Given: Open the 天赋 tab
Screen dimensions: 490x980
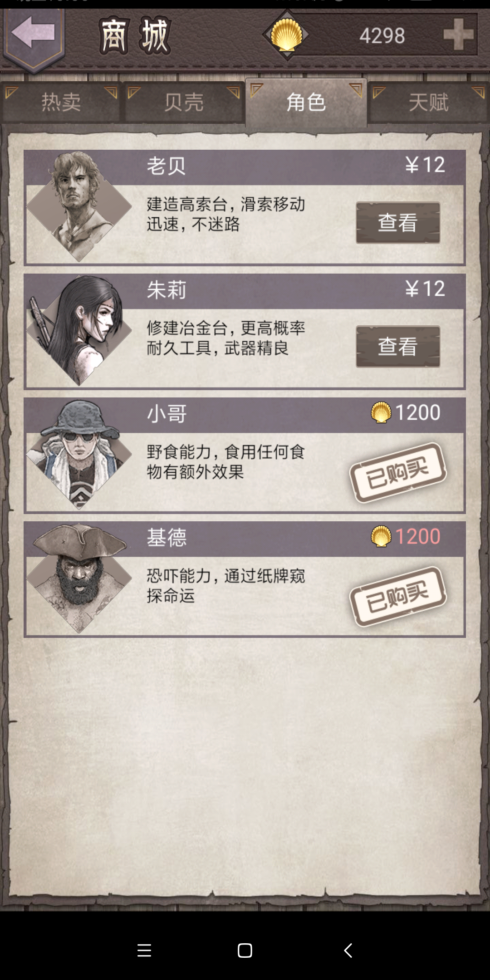Looking at the screenshot, I should pos(429,102).
